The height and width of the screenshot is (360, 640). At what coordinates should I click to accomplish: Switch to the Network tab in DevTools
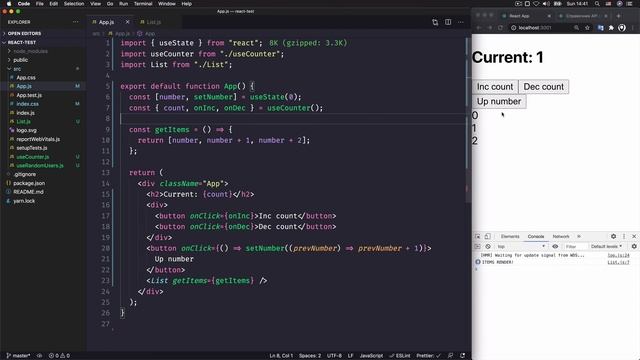point(560,237)
